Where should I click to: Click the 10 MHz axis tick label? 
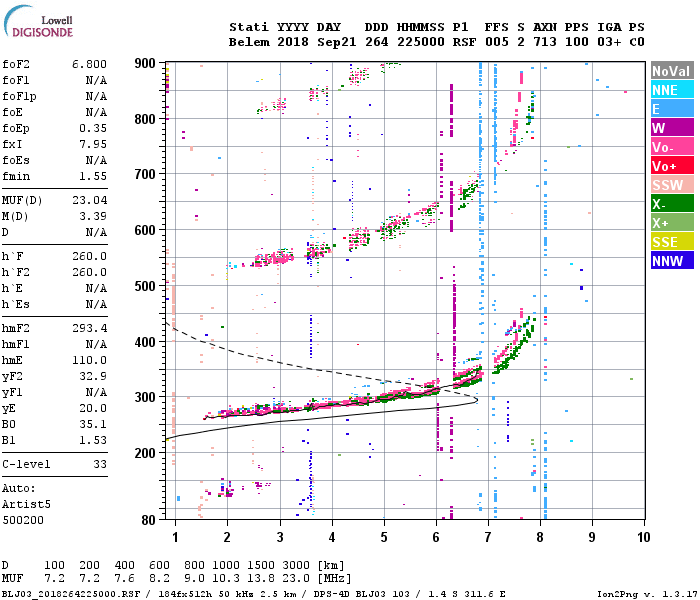[643, 537]
